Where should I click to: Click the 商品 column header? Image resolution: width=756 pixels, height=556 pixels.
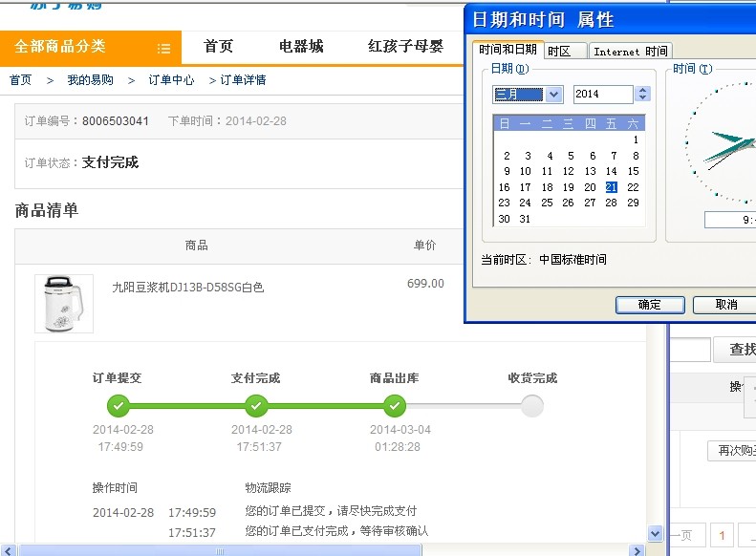pyautogui.click(x=197, y=246)
